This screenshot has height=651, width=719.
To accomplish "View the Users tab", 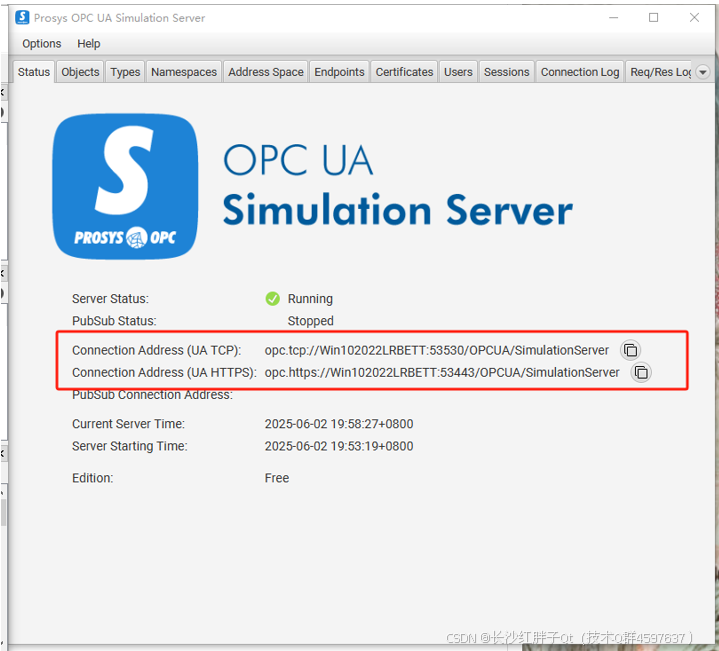I will 458,72.
